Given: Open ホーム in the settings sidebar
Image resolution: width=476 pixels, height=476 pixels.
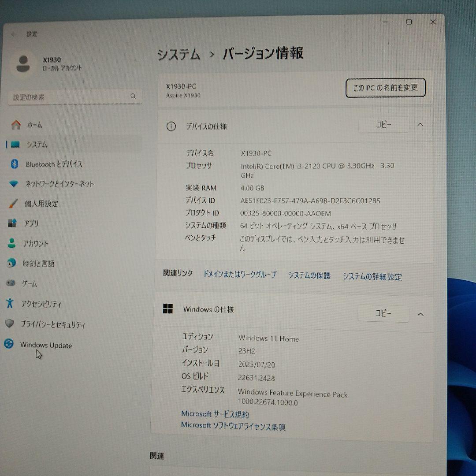Looking at the screenshot, I should coord(35,125).
